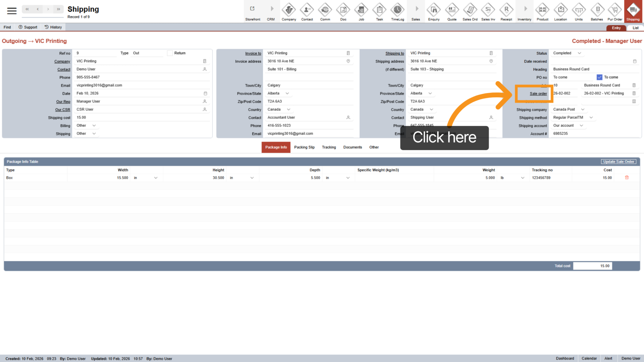Click the hamburger main menu icon
Viewport: 644px width, 362px height.
tap(12, 11)
